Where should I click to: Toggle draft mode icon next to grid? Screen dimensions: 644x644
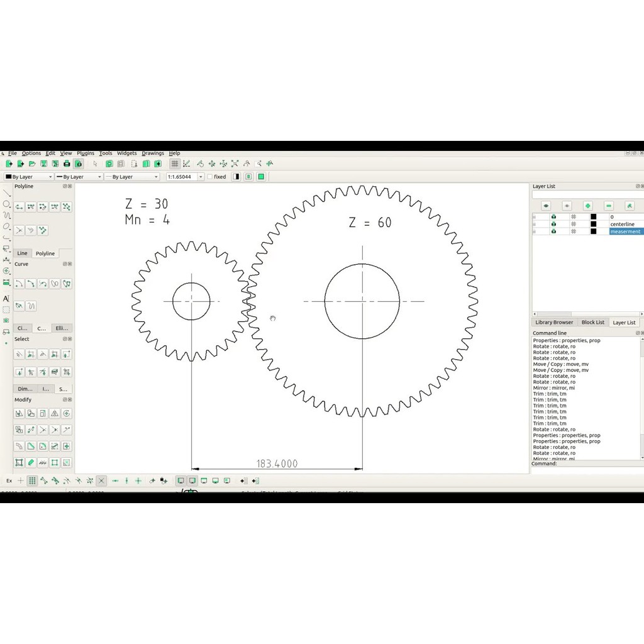click(x=186, y=164)
